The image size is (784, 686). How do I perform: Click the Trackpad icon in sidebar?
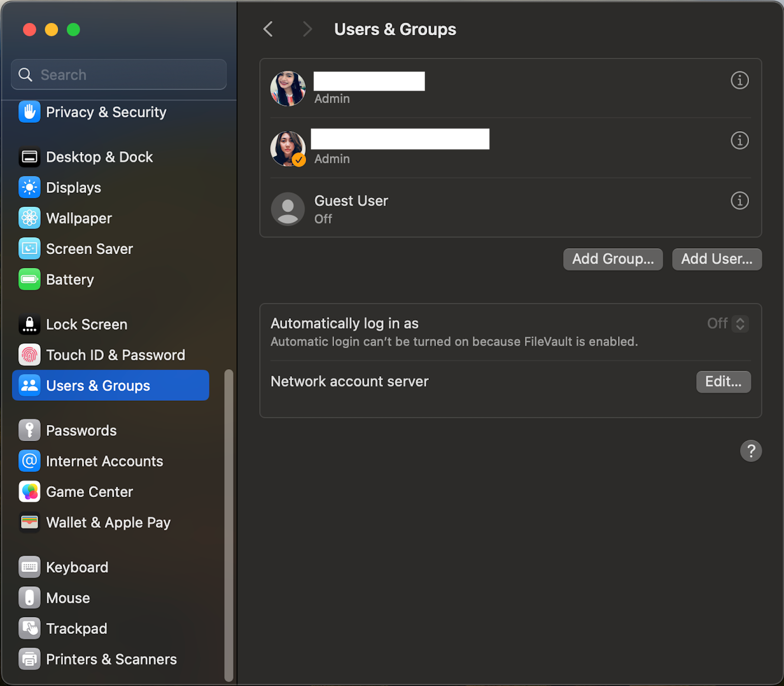29,628
